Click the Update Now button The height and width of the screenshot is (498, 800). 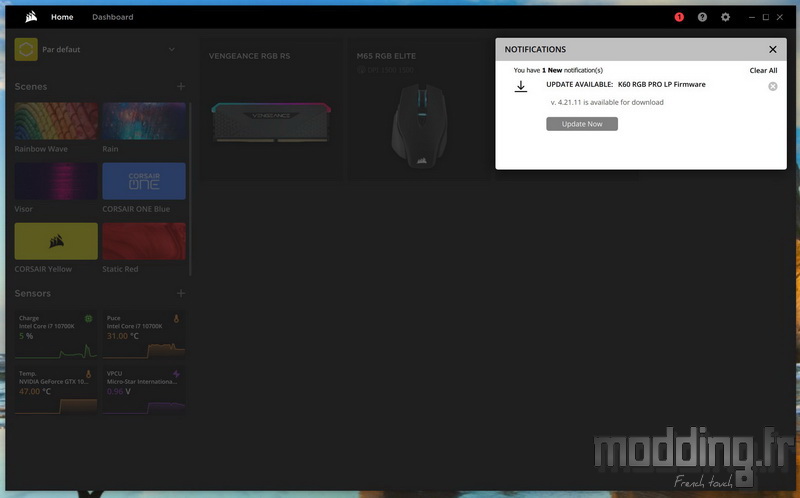click(582, 124)
